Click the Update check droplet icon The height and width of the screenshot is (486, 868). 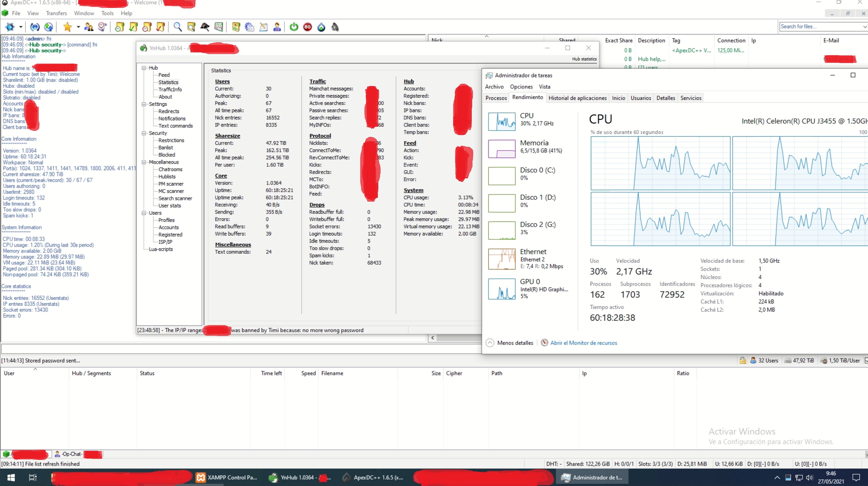click(321, 27)
